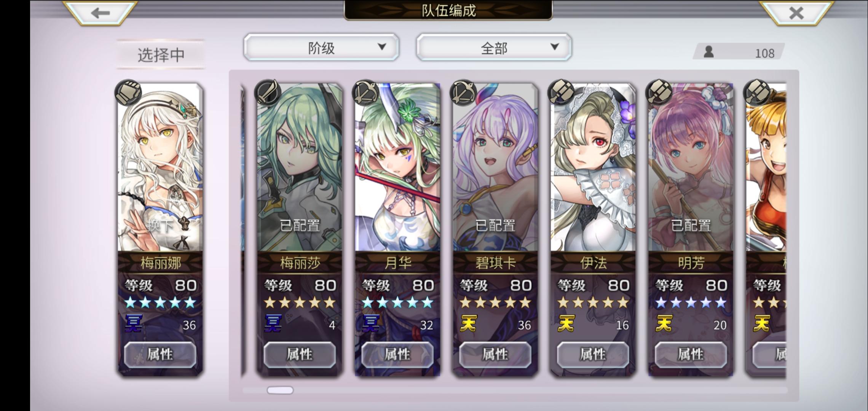
Task: Click the 明芳 character name banner
Action: (x=691, y=263)
